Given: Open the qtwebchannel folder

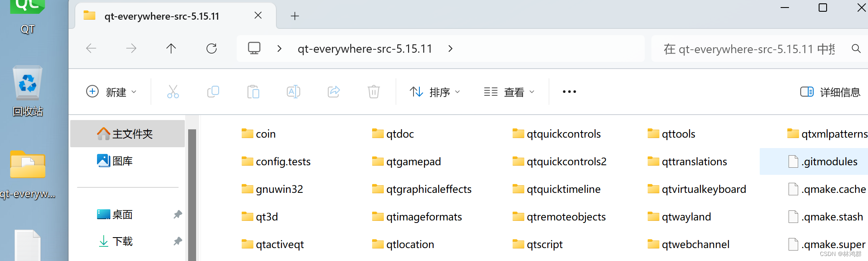Looking at the screenshot, I should coord(689,244).
